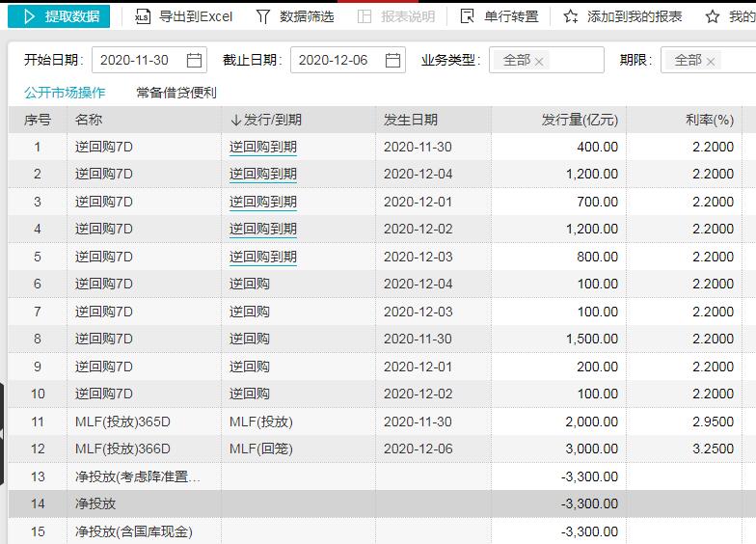Select 2.9500 rate value
The height and width of the screenshot is (544, 756).
click(x=714, y=422)
